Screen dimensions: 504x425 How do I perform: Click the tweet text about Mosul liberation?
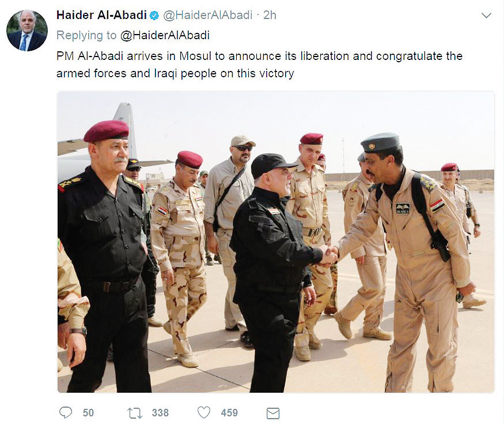[x=259, y=65]
